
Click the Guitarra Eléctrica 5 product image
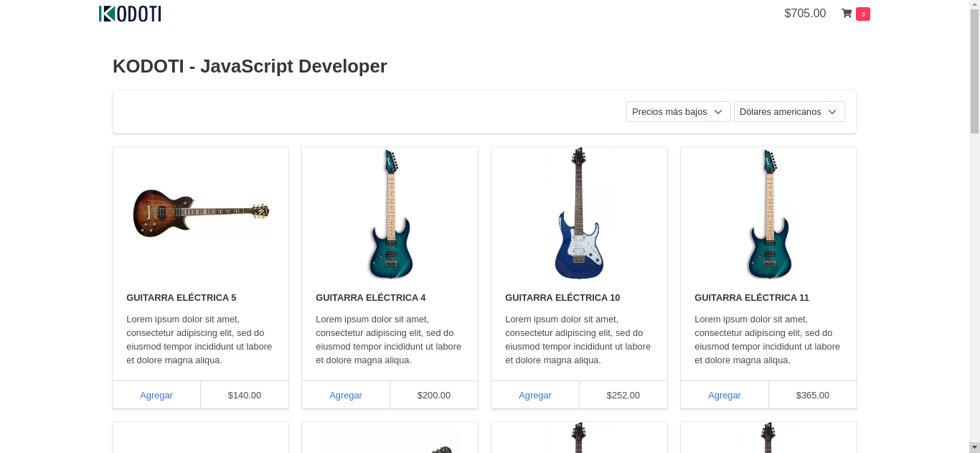pos(200,214)
